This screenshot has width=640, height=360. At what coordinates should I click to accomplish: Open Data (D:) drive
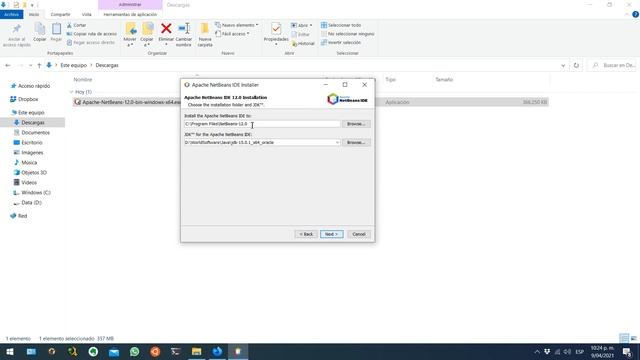[28, 202]
